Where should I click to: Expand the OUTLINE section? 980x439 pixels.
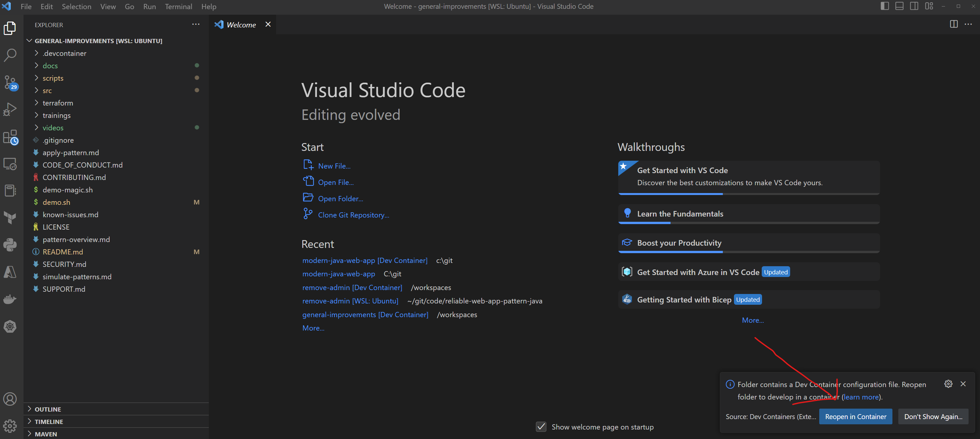pos(48,409)
